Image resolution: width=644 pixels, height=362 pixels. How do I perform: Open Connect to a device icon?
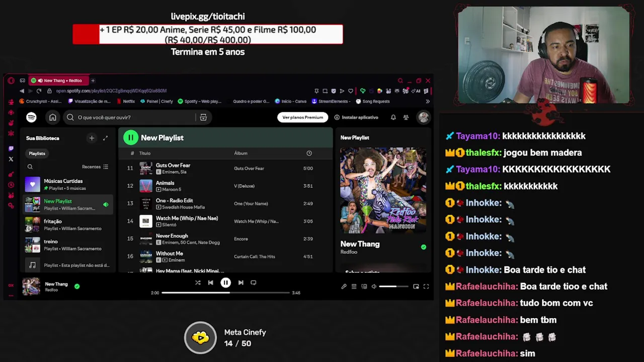(364, 287)
